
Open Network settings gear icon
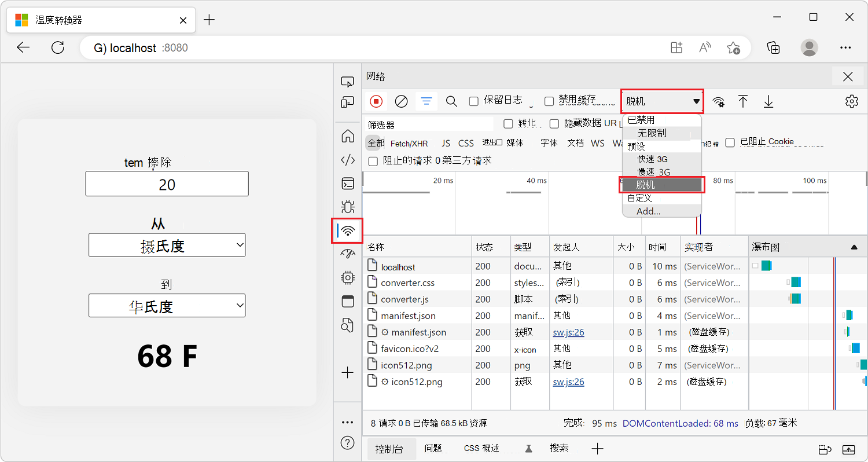(851, 101)
